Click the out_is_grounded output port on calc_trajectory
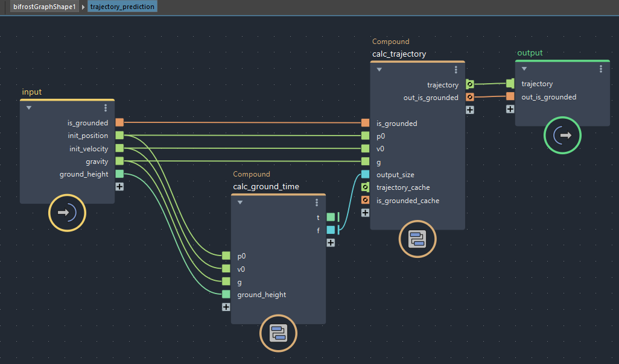 tap(470, 98)
